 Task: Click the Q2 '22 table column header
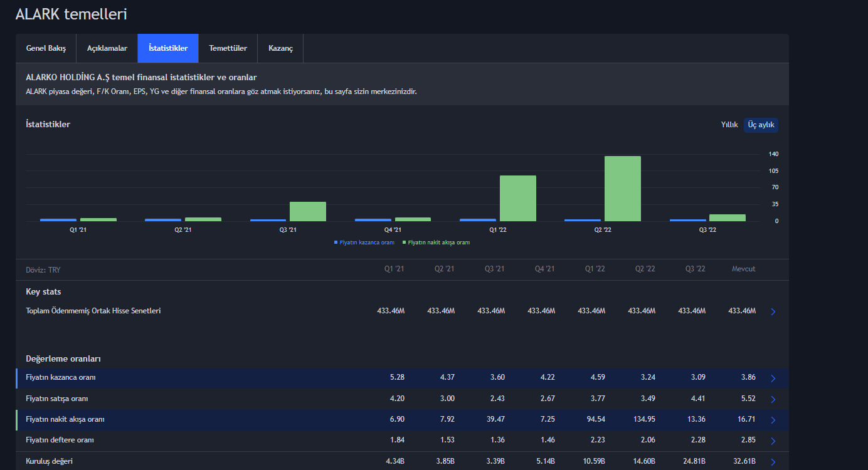tap(645, 269)
